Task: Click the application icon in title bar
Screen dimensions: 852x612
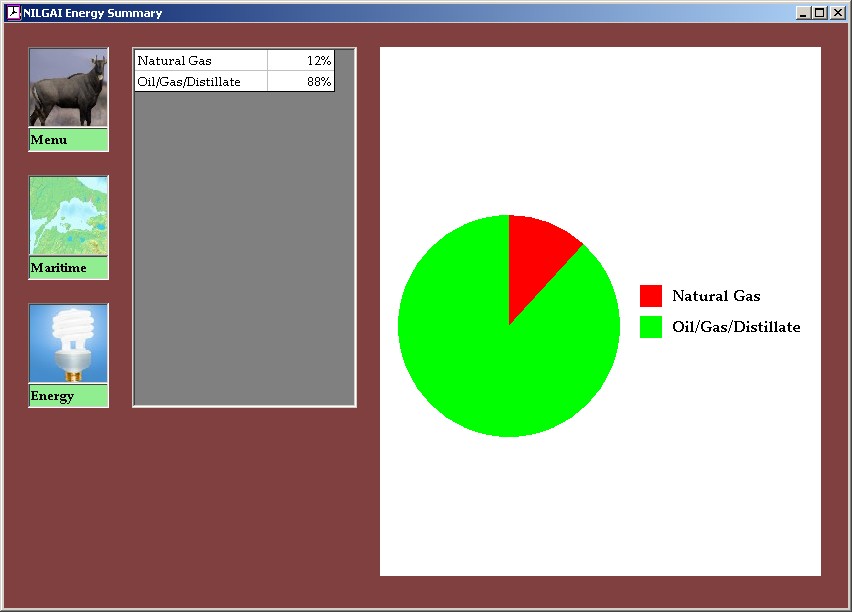Action: (13, 13)
